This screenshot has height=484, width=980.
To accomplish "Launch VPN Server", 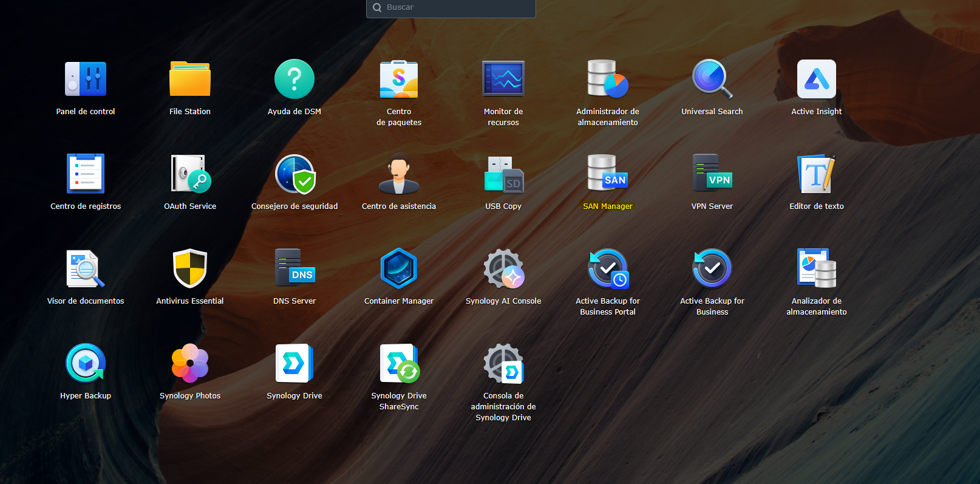I will point(712,174).
